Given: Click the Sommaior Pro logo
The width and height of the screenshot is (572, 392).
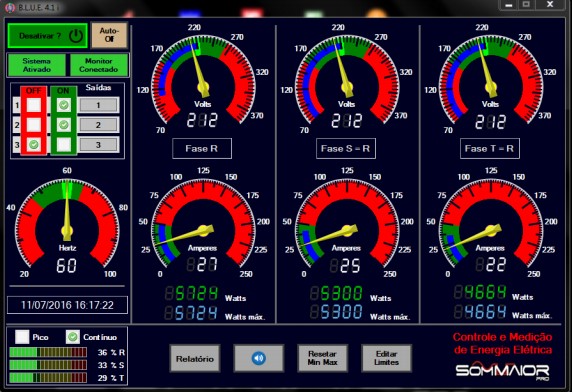Looking at the screenshot, I should click(503, 371).
